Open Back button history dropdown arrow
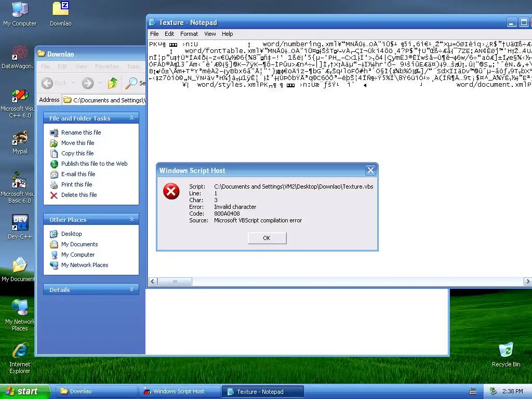Image resolution: width=532 pixels, height=399 pixels. 73,83
